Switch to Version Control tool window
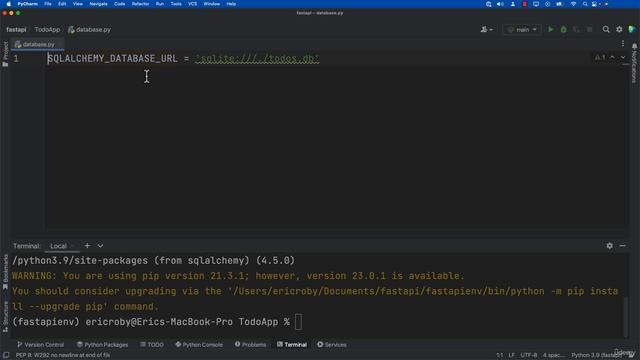640x360 pixels. pos(40,344)
